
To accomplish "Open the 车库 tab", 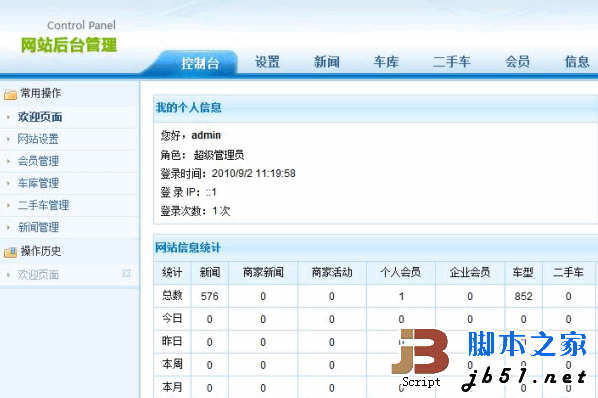I will click(x=386, y=62).
